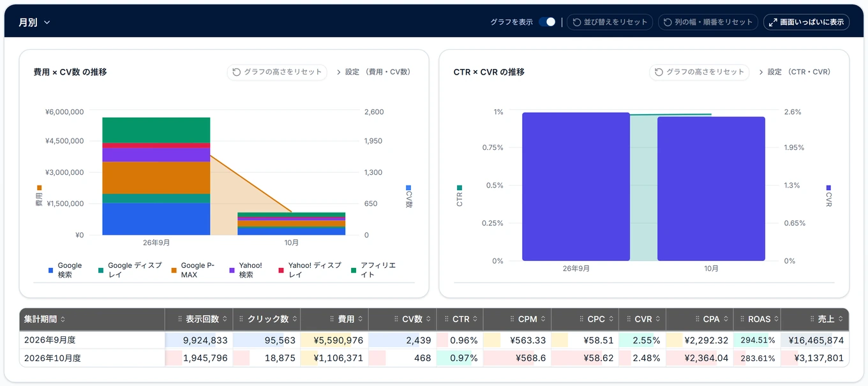Screen dimensions: 868x386
Task: Expand 設定 (CTR・CVR) settings
Action: [795, 72]
